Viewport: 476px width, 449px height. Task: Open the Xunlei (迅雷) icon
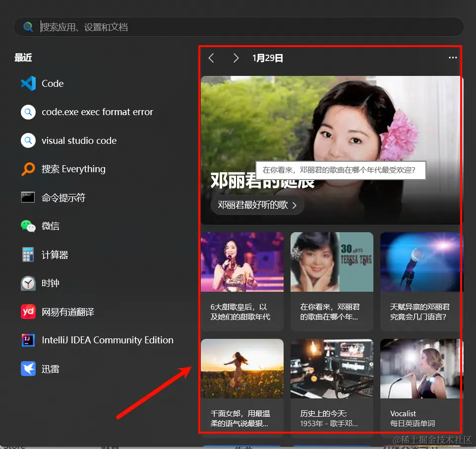28,369
